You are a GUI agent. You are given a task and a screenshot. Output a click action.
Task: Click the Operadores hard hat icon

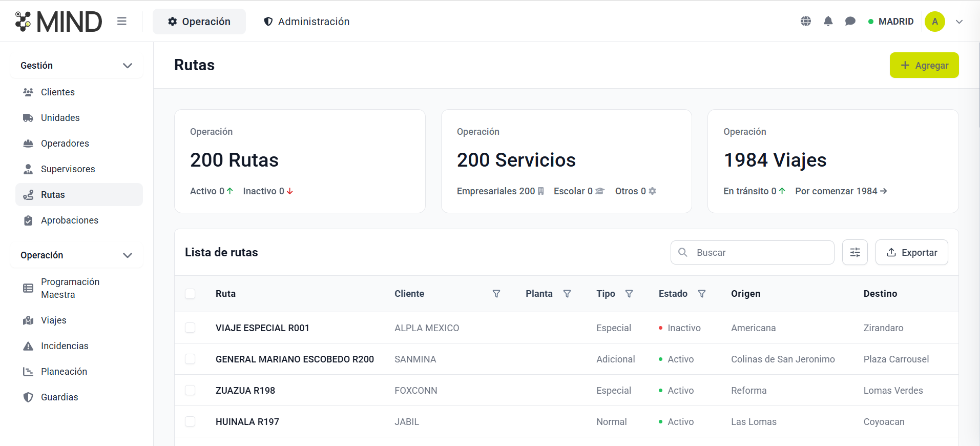pyautogui.click(x=28, y=144)
